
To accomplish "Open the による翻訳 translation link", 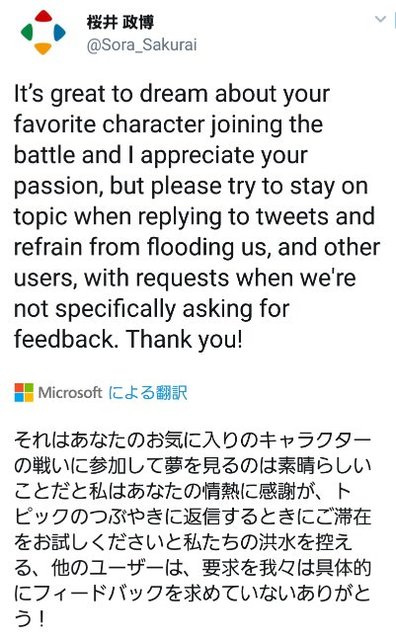I will coord(148,393).
